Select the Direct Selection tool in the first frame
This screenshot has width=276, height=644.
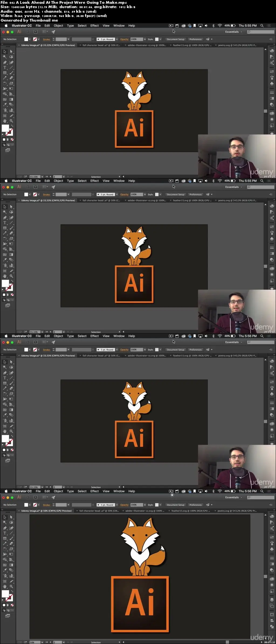point(11,52)
